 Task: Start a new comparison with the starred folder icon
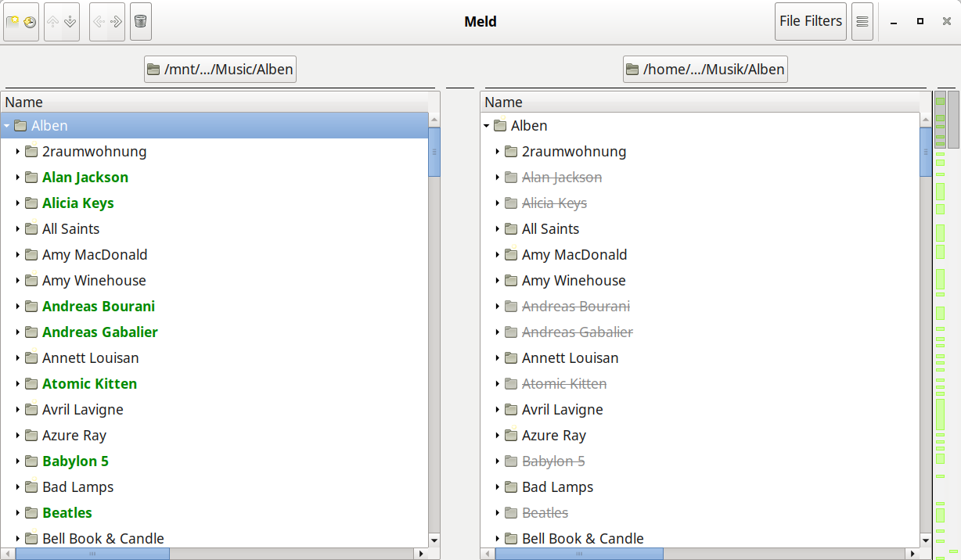(x=13, y=22)
